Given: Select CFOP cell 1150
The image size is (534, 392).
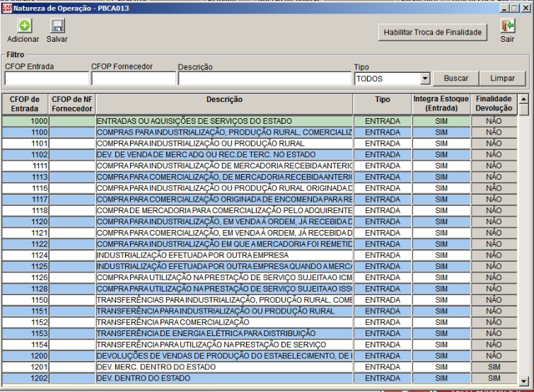Looking at the screenshot, I should coord(25,300).
